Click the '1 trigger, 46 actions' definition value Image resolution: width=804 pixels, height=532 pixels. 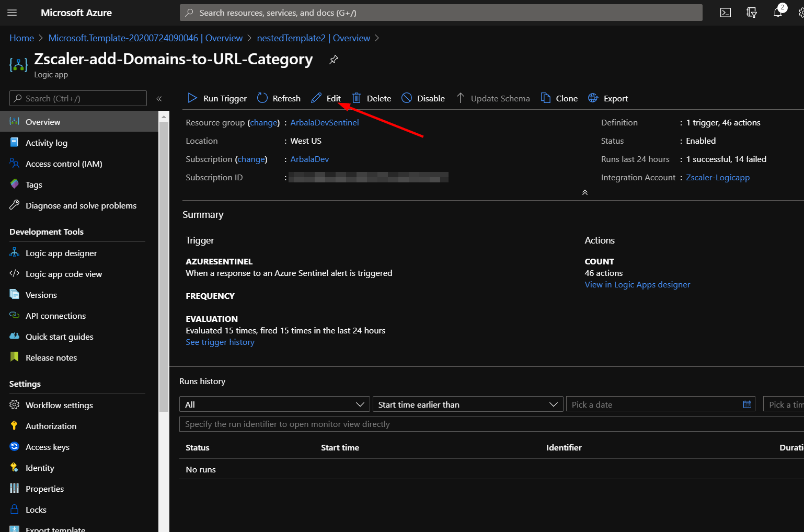coord(723,122)
